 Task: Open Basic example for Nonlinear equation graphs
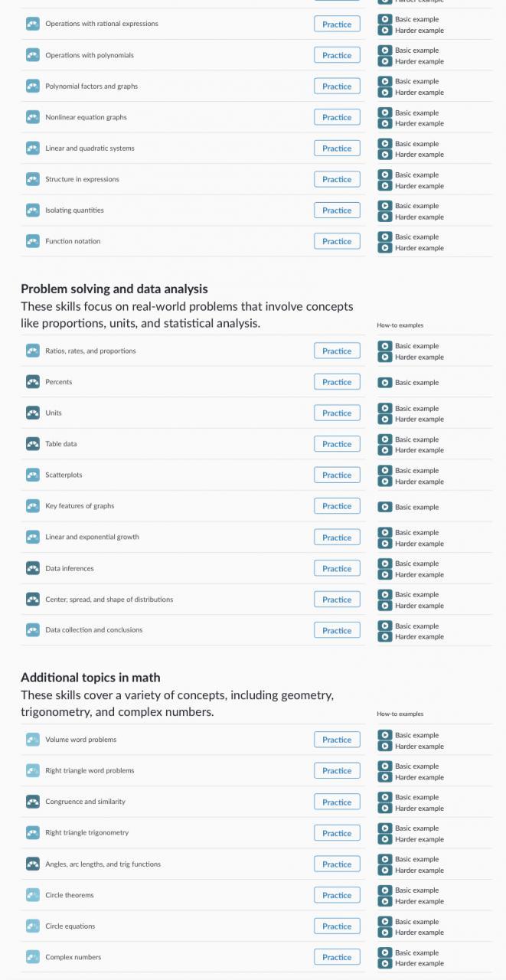tap(416, 113)
